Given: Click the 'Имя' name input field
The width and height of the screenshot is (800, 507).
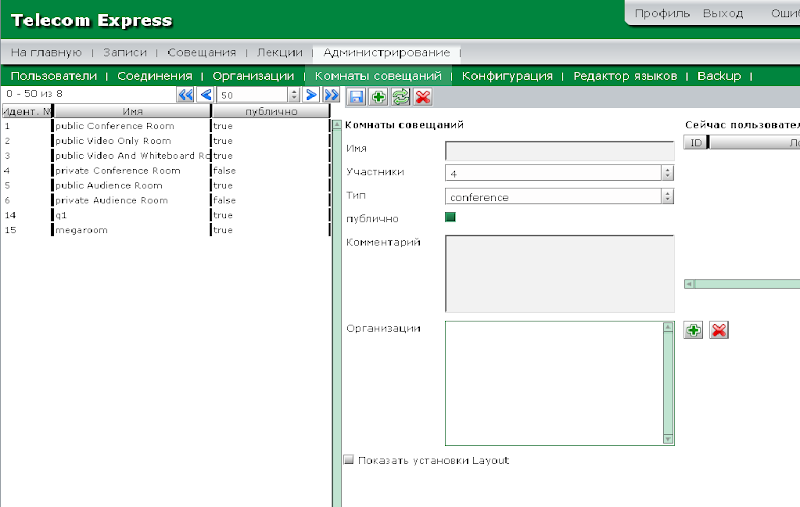Looking at the screenshot, I should tap(559, 150).
